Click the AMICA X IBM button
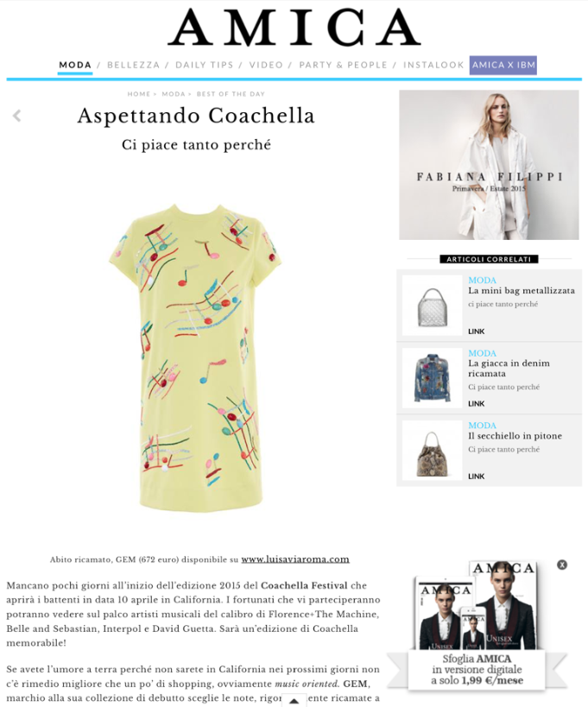The width and height of the screenshot is (588, 707). pyautogui.click(x=503, y=65)
